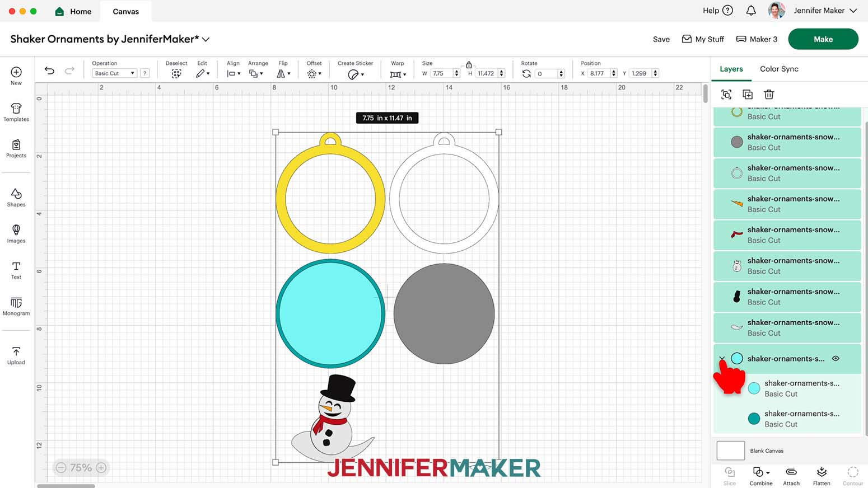The image size is (868, 488).
Task: Open the Arrange dropdown
Action: click(256, 73)
